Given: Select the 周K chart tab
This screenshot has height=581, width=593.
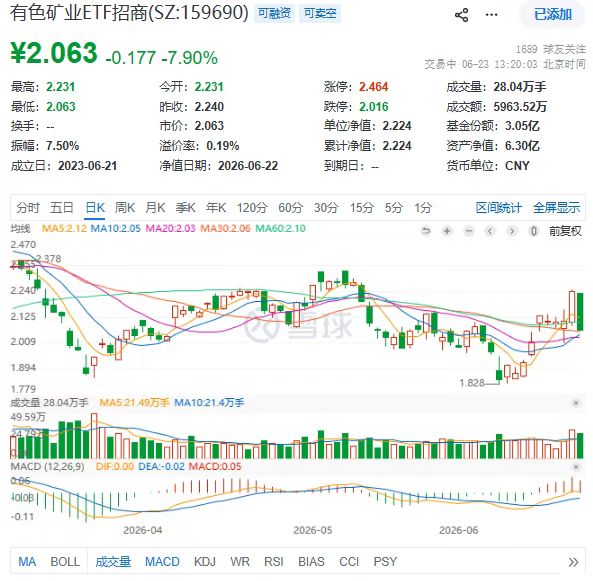Looking at the screenshot, I should (125, 208).
